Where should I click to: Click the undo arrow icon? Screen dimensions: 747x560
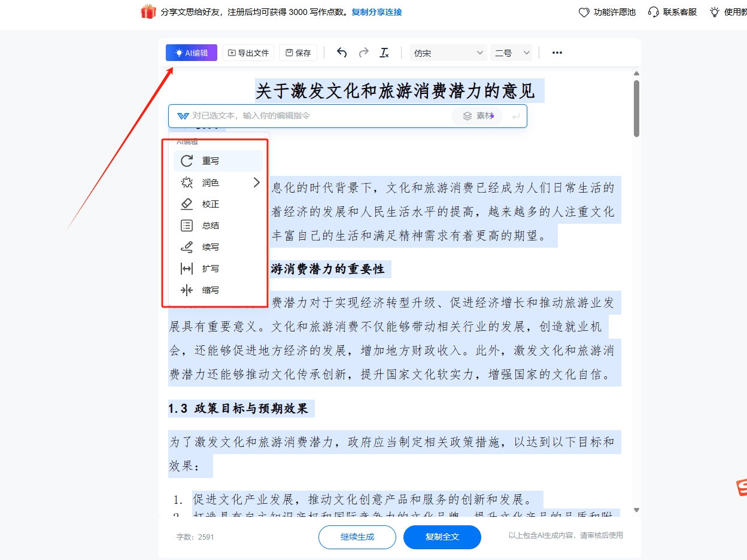point(342,53)
